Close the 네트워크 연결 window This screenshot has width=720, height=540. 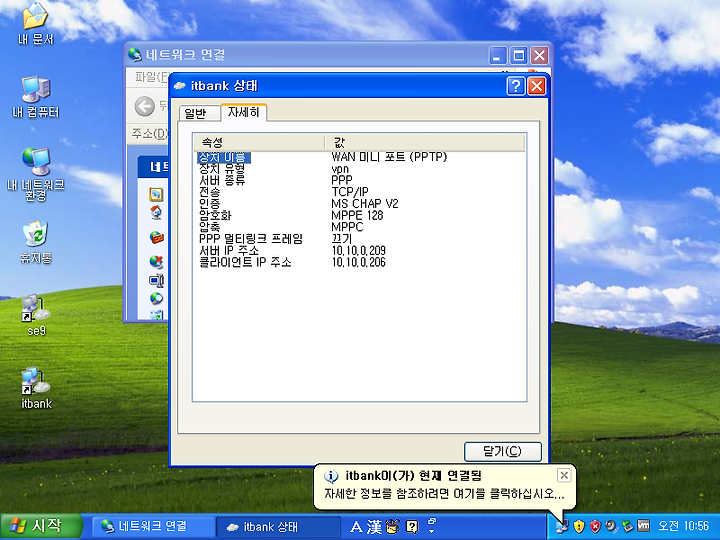click(x=540, y=56)
